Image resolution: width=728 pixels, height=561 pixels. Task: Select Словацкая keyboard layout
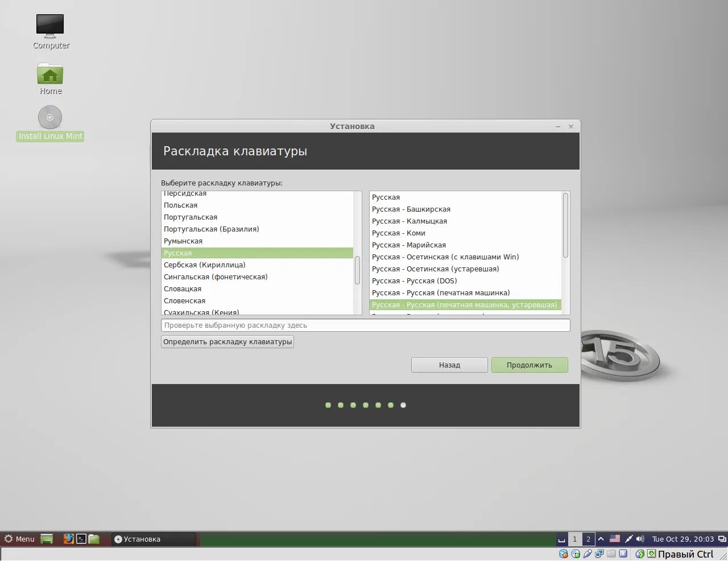[x=257, y=289]
